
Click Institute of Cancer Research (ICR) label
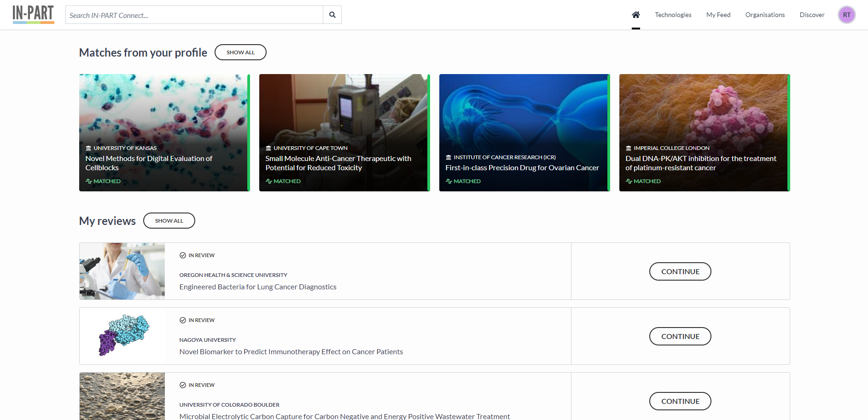505,157
